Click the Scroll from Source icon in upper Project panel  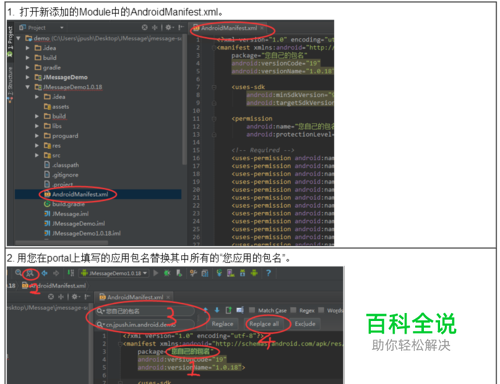(x=144, y=27)
